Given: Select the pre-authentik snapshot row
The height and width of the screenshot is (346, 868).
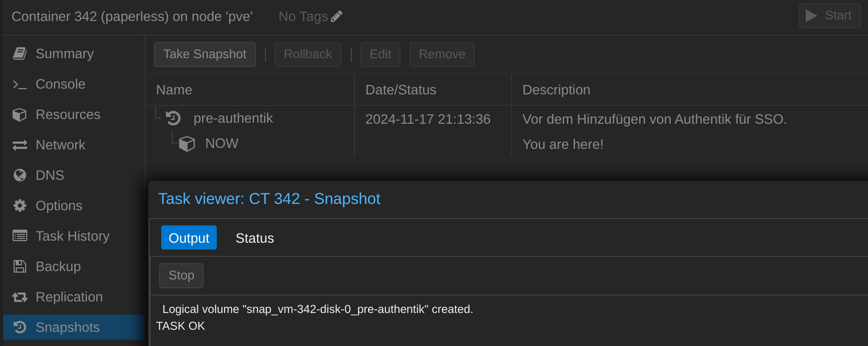Looking at the screenshot, I should (506, 118).
